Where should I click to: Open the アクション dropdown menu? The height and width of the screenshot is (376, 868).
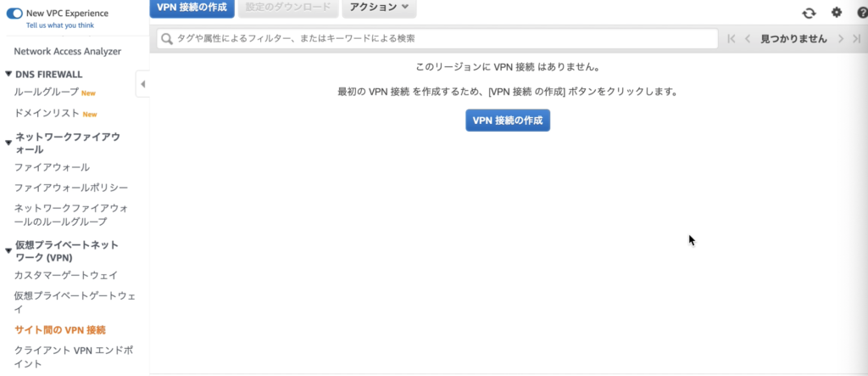click(x=379, y=7)
